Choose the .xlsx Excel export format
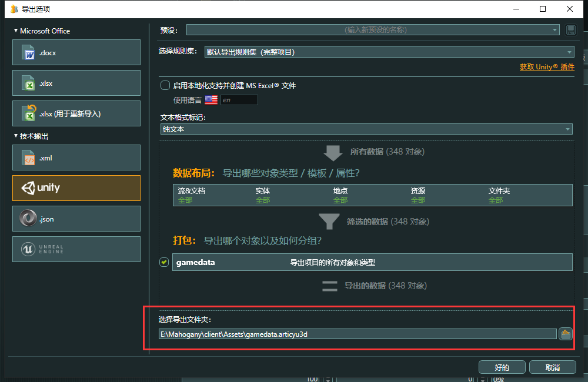This screenshot has height=382, width=588. (x=76, y=83)
